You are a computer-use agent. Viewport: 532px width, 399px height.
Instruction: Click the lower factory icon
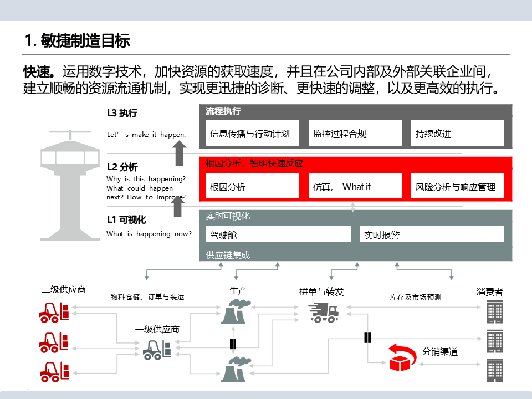pyautogui.click(x=236, y=370)
